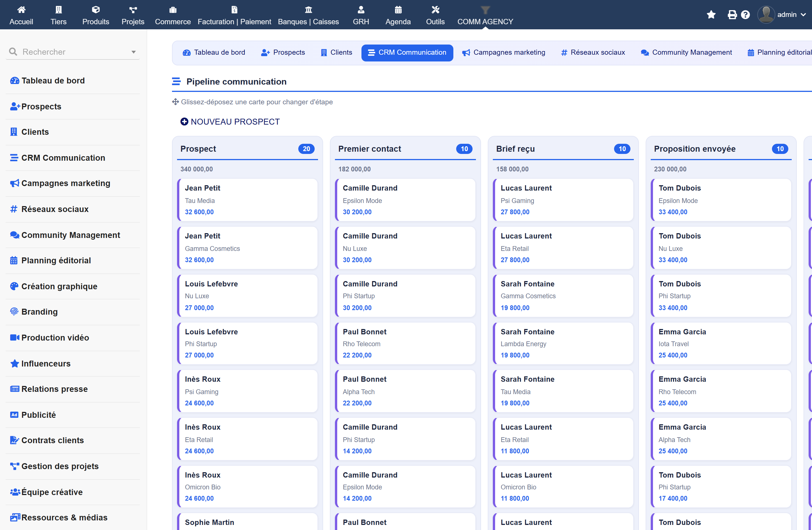Screen dimensions: 812x530
Task: Select the Camille Durand Nu Luxe card
Action: [405, 248]
